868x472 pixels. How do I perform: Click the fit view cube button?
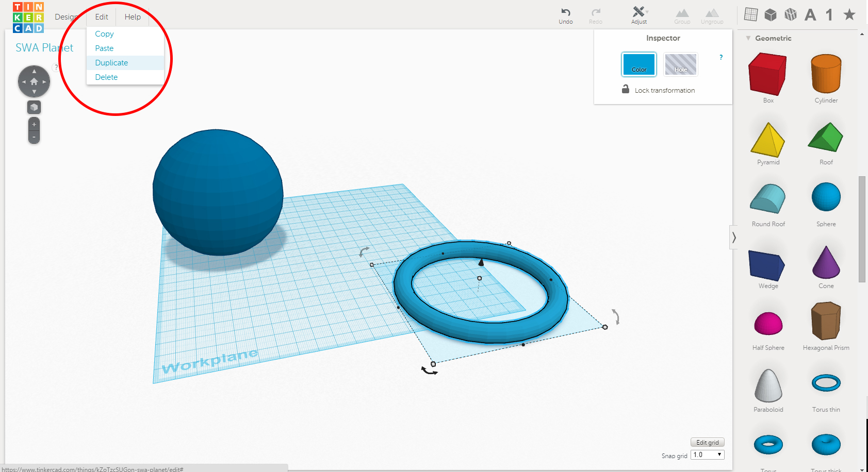[x=34, y=107]
